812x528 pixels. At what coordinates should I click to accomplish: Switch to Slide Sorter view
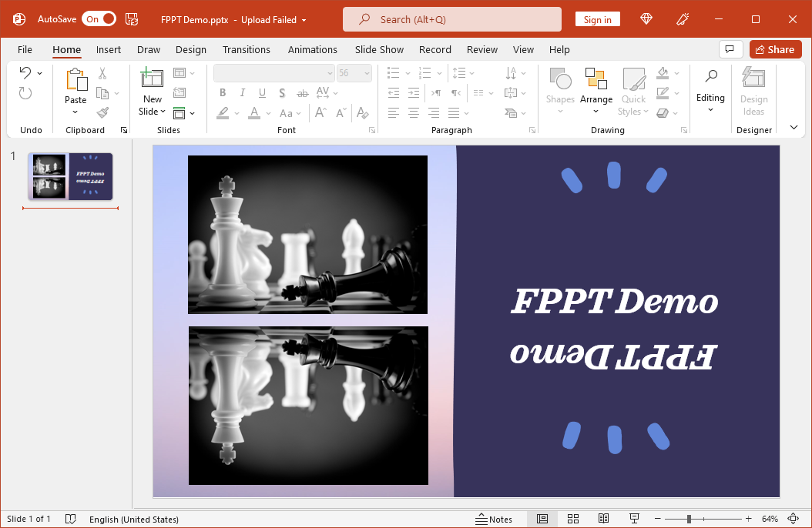573,519
